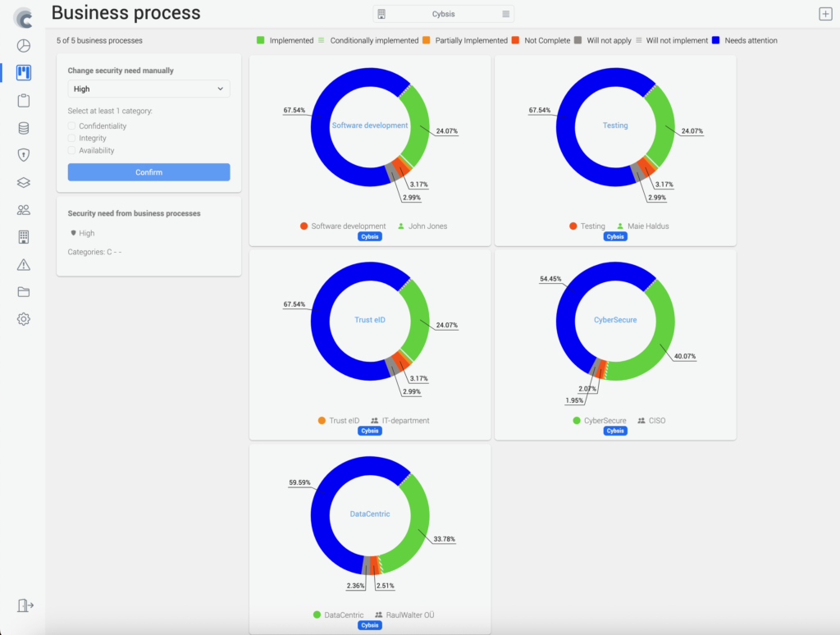
Task: Click the plus add icon top right
Action: pos(825,14)
